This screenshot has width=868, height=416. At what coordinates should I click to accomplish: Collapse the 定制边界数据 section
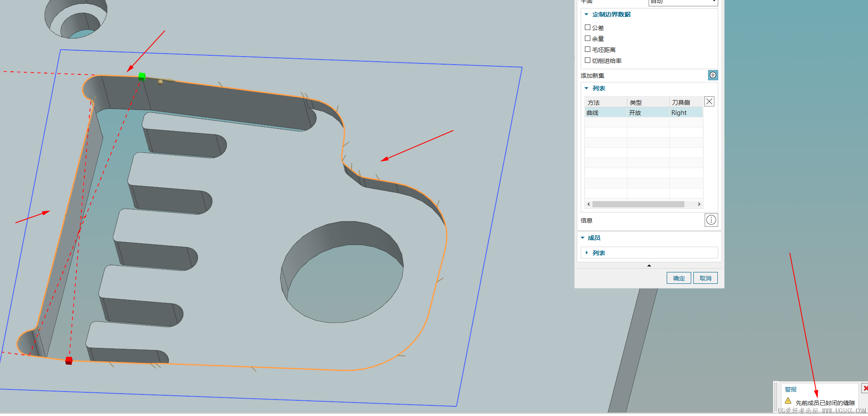[x=586, y=14]
